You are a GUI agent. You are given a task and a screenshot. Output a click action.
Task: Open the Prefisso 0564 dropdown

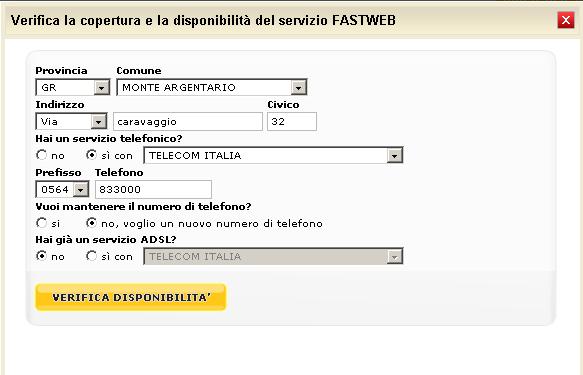[x=62, y=189]
